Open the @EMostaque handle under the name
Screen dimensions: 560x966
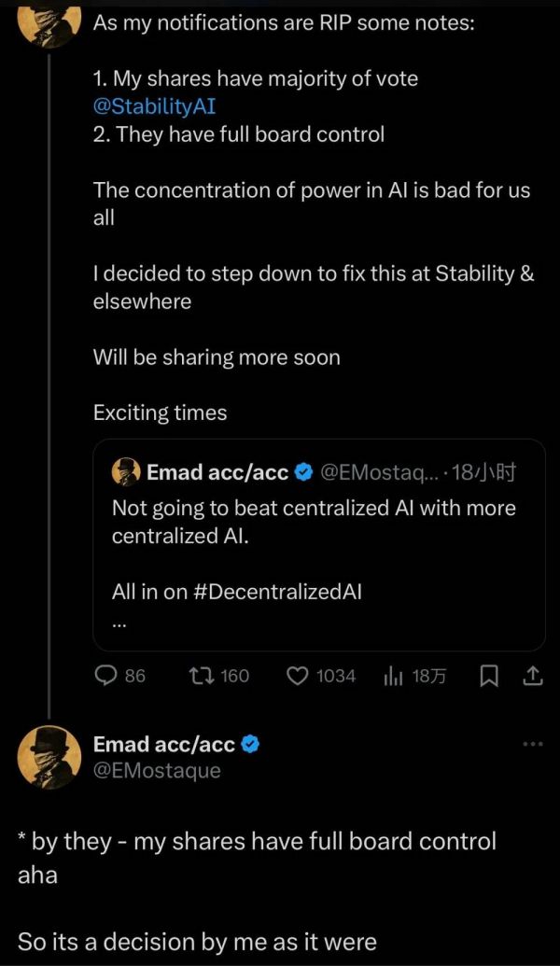(157, 772)
